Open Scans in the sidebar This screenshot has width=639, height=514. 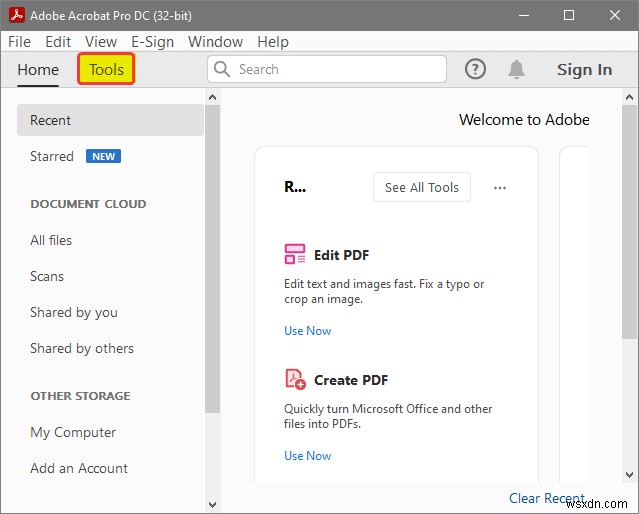pos(47,276)
